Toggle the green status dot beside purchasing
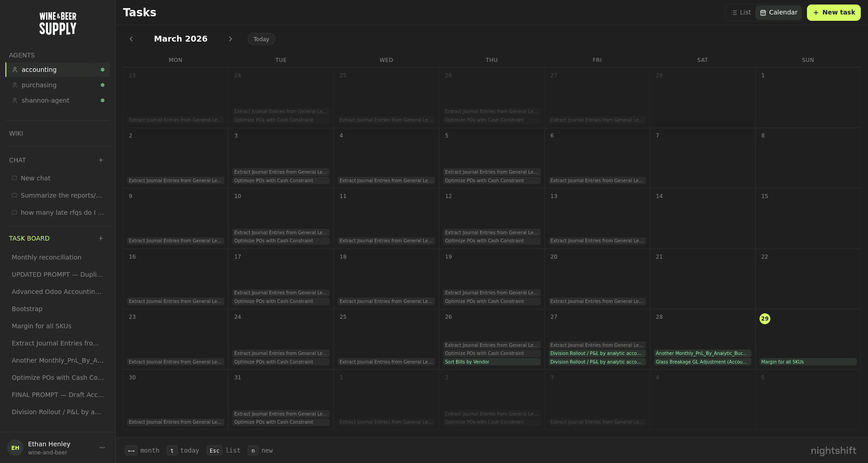The width and height of the screenshot is (868, 463). [x=103, y=85]
